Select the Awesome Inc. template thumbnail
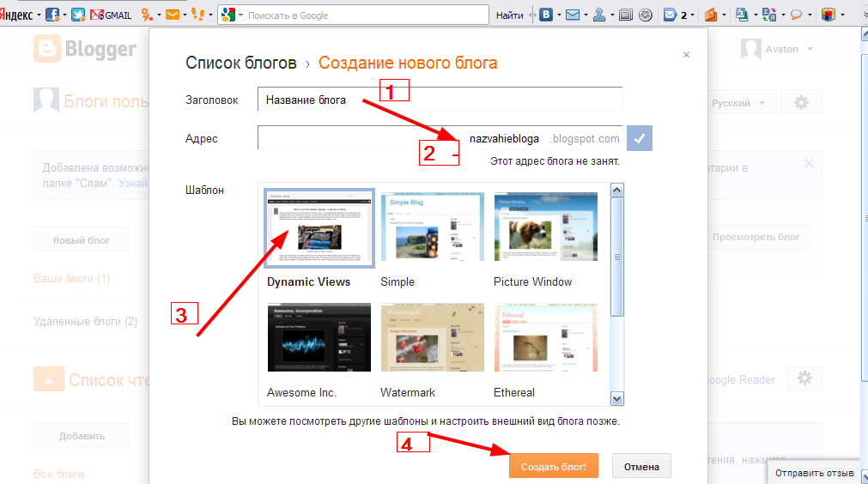868x484 pixels. pyautogui.click(x=319, y=337)
